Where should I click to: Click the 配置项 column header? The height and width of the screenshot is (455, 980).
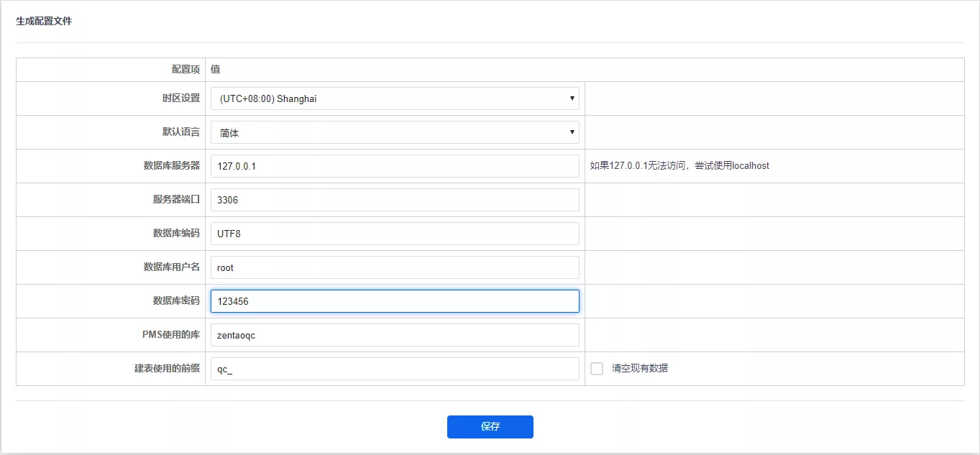coord(186,70)
